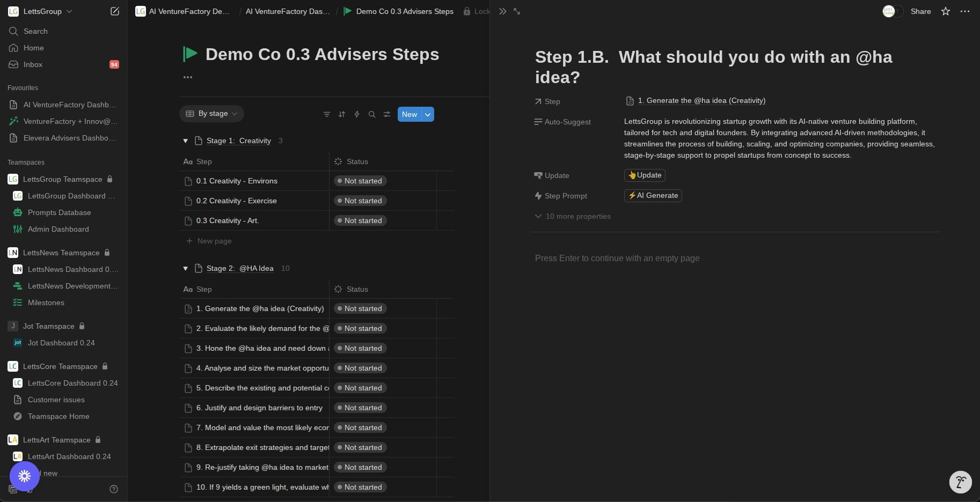Open the help question mark icon
The height and width of the screenshot is (502, 980).
[114, 489]
